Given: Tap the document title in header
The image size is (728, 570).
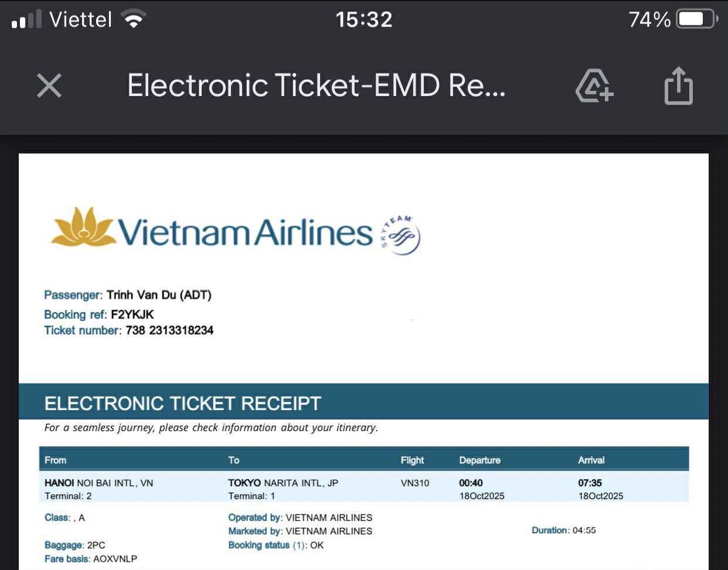Looking at the screenshot, I should pyautogui.click(x=316, y=86).
